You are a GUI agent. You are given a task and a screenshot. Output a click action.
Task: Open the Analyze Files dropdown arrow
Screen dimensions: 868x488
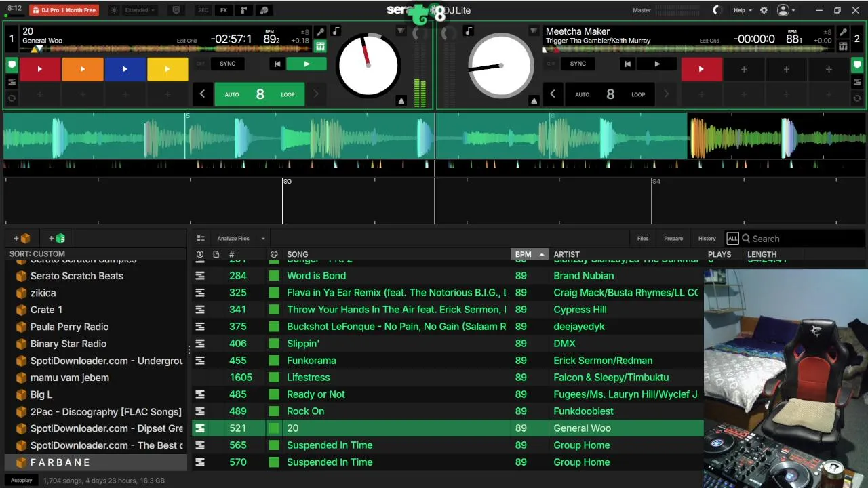coord(263,239)
